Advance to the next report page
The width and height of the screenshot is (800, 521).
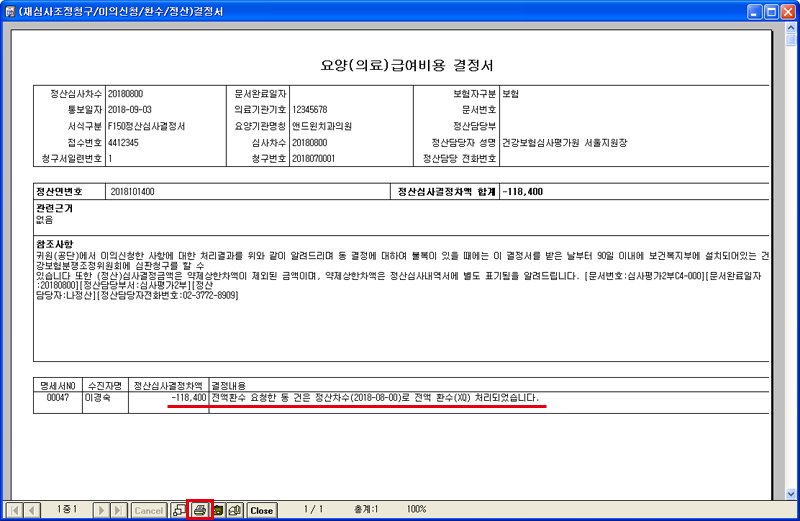pos(101,510)
